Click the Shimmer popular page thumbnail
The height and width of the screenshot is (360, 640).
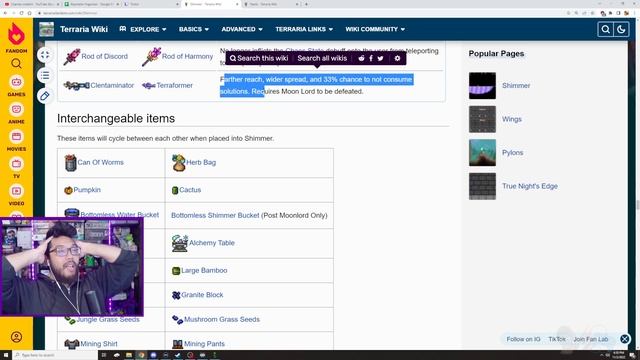[482, 86]
